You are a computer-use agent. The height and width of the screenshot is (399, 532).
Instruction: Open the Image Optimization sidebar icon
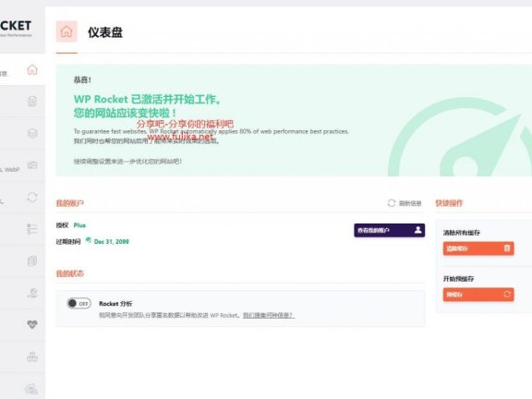[x=31, y=389]
